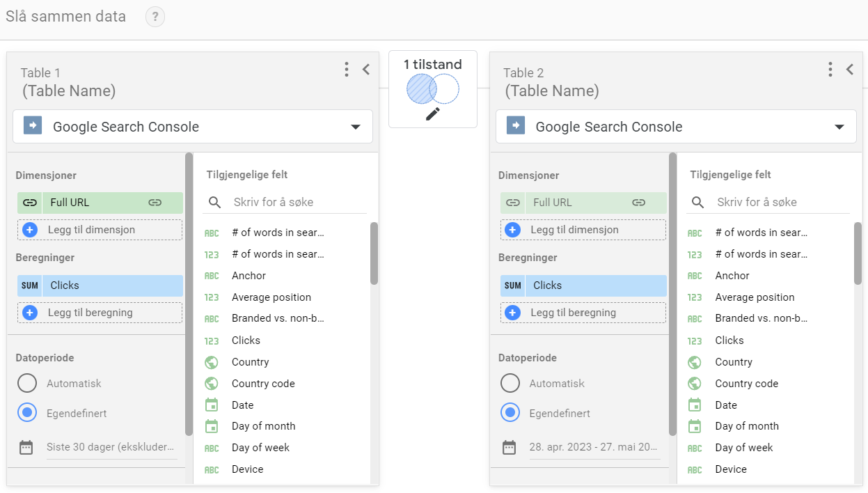Edit Table 1 (Table Name) title

tap(68, 91)
